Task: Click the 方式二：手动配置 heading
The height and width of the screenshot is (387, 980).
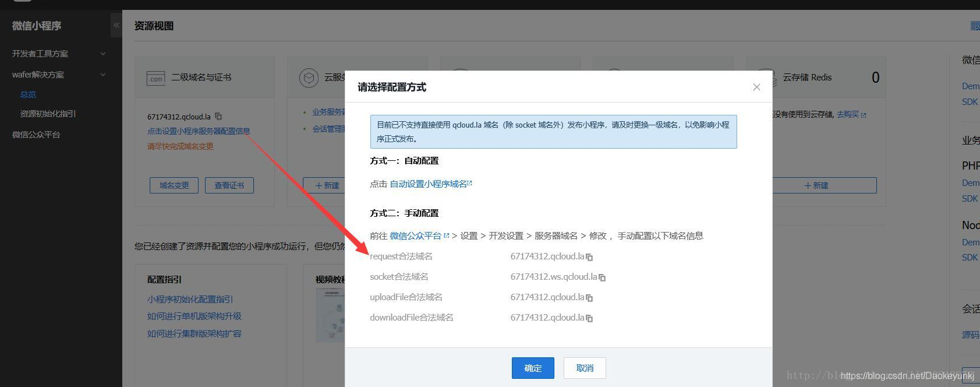Action: point(404,213)
